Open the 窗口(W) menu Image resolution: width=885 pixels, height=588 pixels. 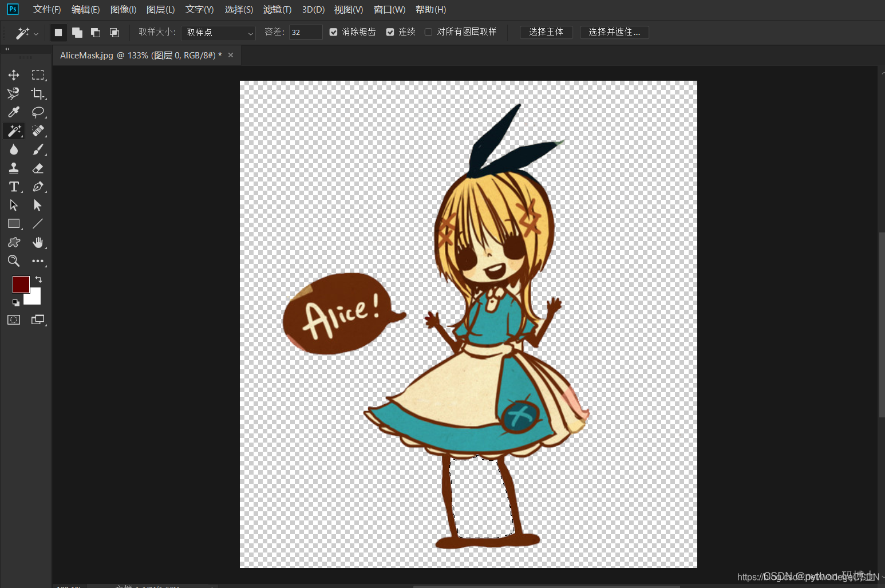click(389, 10)
